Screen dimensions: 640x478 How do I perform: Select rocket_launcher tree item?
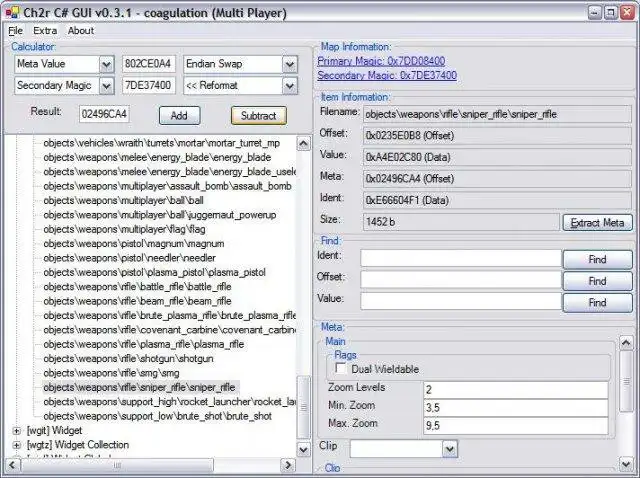tap(169, 402)
